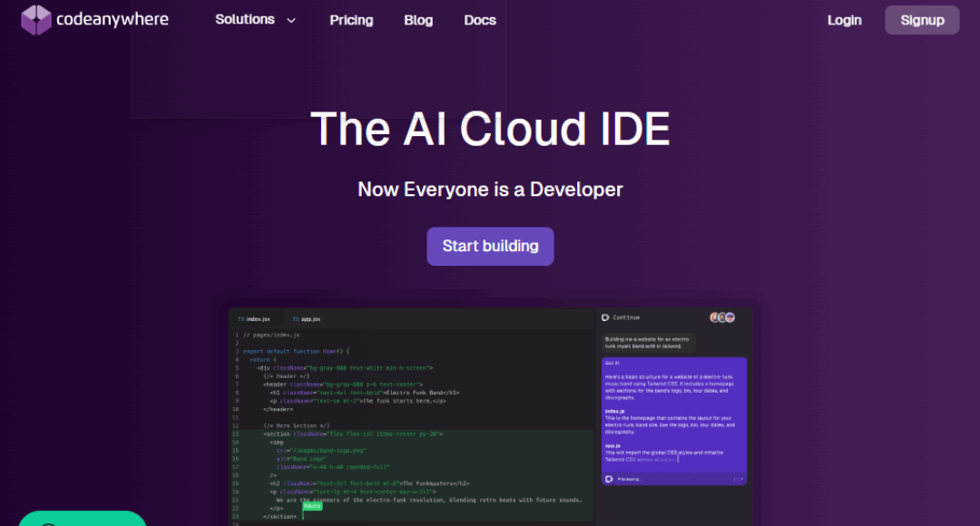The width and height of the screenshot is (980, 526).
Task: Open the Solutions menu in the navbar
Action: [x=244, y=19]
